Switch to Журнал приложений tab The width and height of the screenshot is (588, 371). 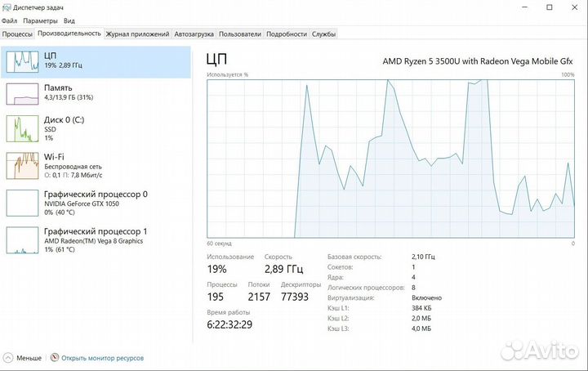[137, 34]
